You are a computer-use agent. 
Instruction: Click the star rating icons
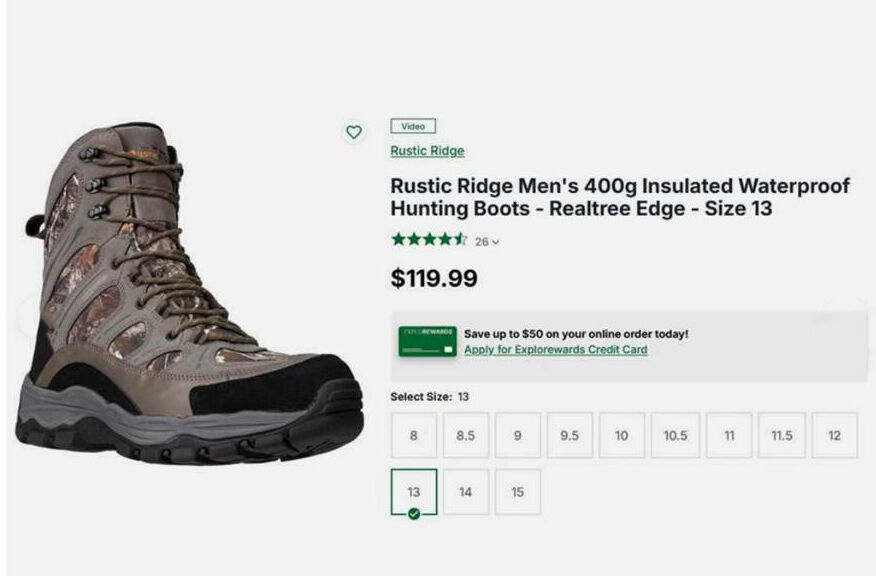tap(429, 240)
